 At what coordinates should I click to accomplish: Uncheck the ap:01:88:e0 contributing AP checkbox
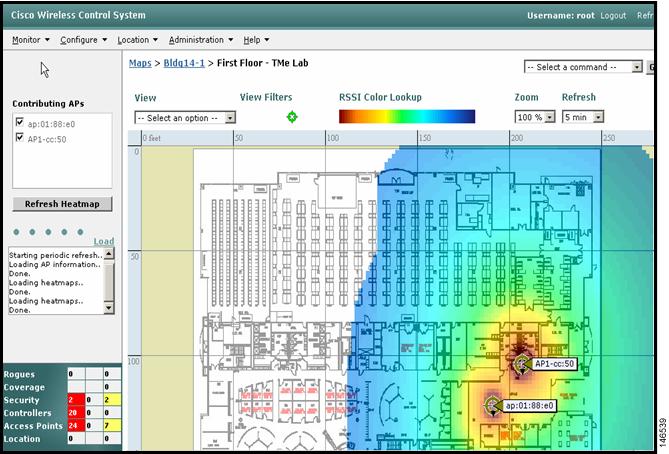19,122
